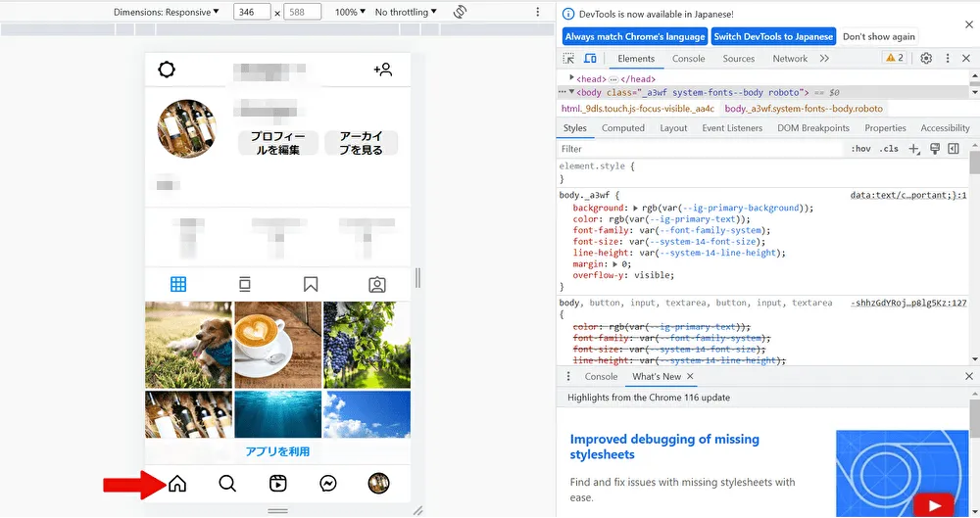Open the customize DevTools three-dot menu

tap(948, 58)
